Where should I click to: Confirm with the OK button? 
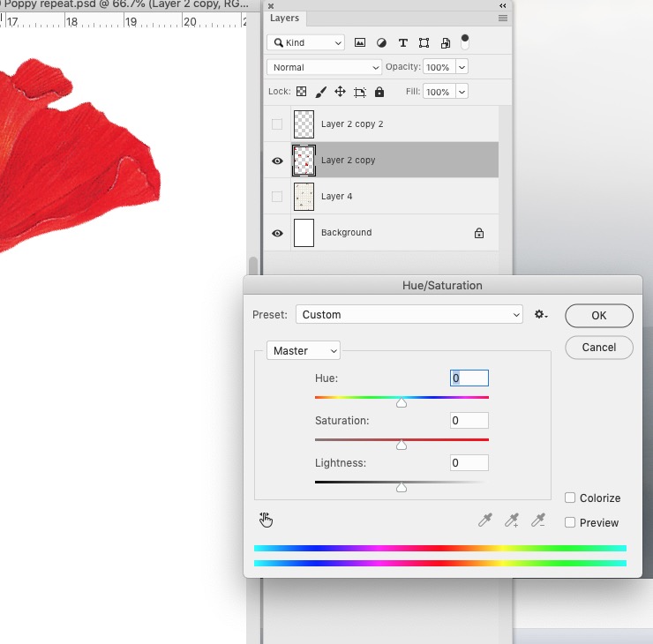point(599,316)
